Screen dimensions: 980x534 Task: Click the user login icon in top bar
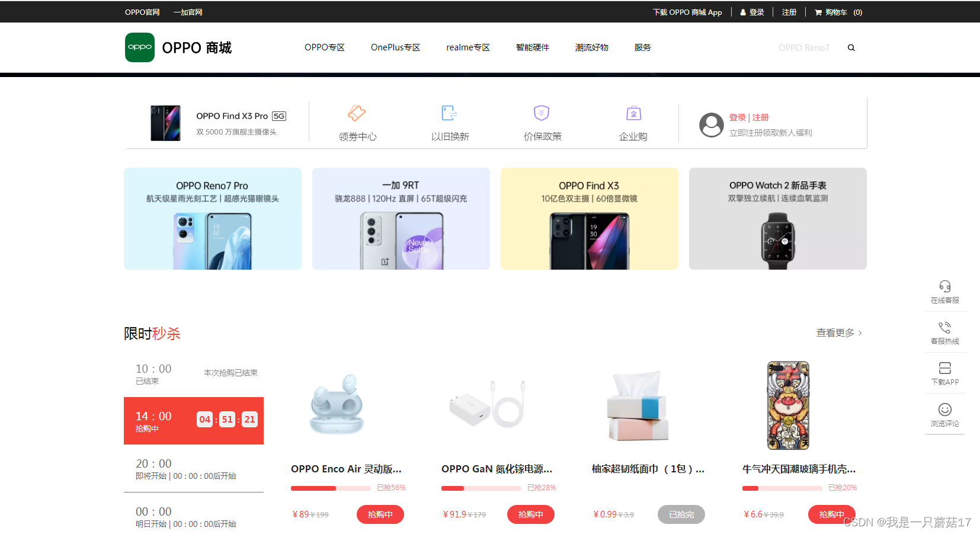[743, 12]
